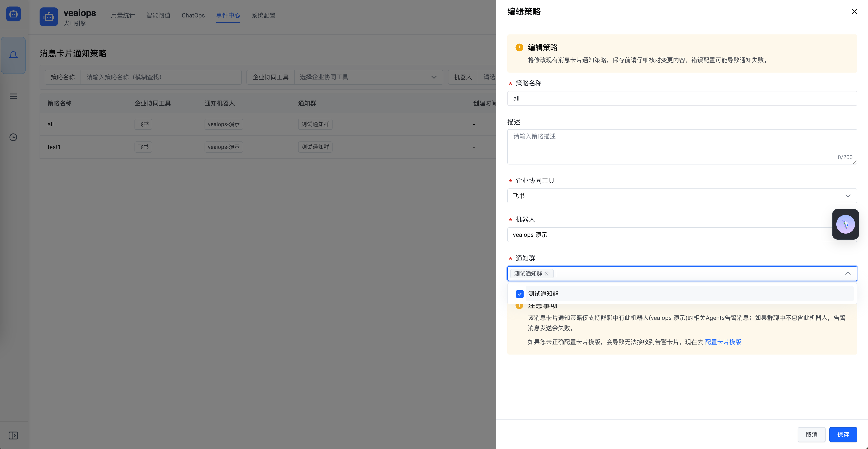Uncheck 测试通知群 in the notification group list
Image resolution: width=868 pixels, height=449 pixels.
click(519, 294)
